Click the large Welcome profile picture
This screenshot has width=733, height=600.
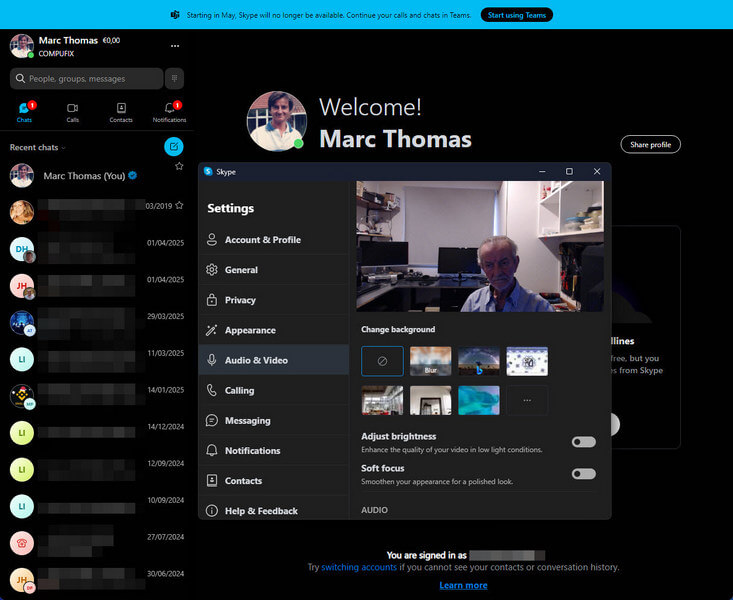pyautogui.click(x=277, y=121)
